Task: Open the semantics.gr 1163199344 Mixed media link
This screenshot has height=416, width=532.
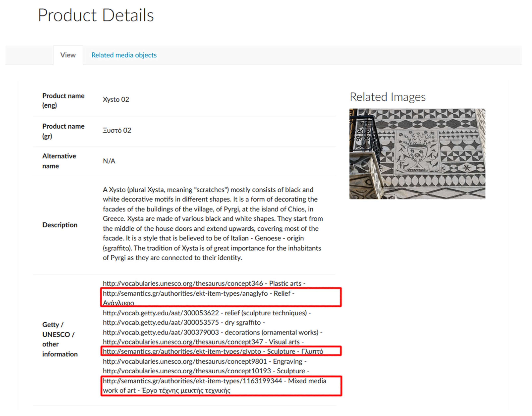Action: click(192, 381)
